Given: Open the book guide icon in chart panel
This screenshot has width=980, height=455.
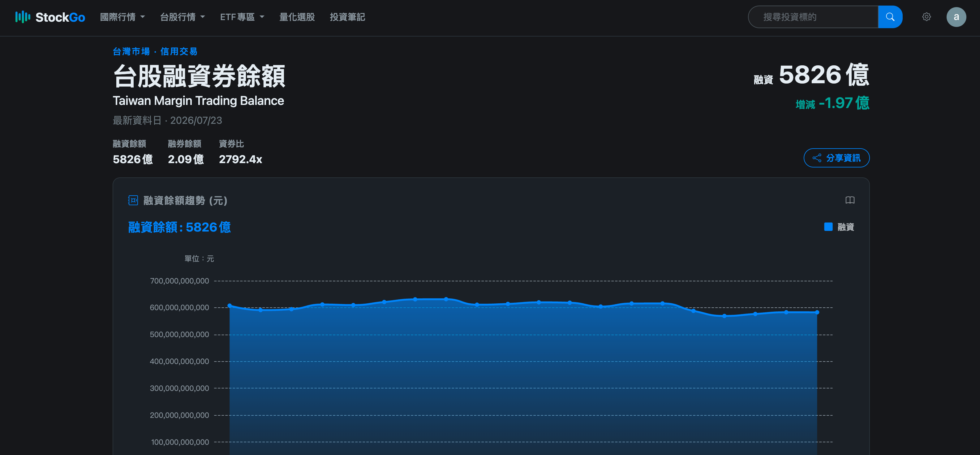Looking at the screenshot, I should [x=850, y=200].
